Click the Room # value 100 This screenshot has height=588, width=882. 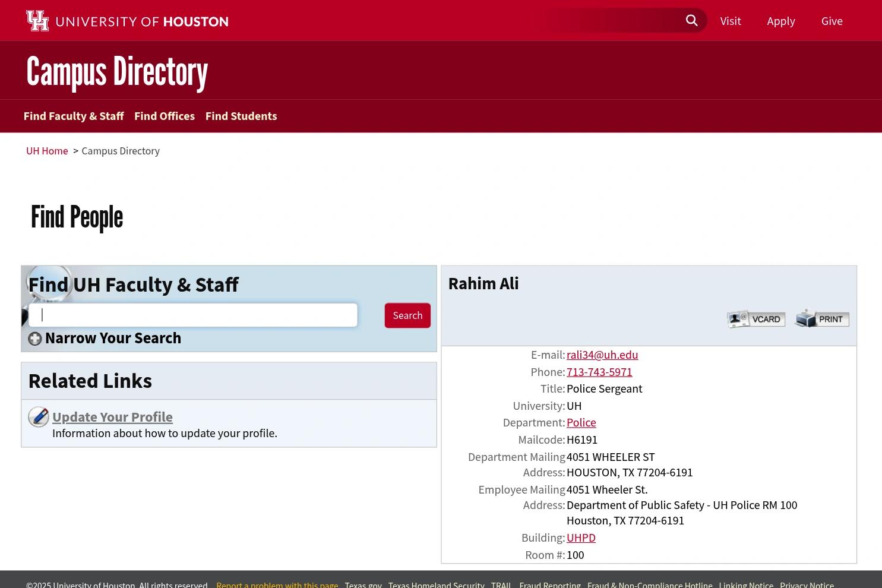[x=575, y=555]
